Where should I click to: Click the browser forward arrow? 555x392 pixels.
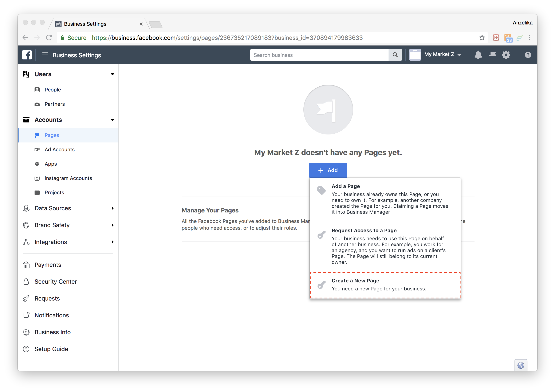[37, 38]
